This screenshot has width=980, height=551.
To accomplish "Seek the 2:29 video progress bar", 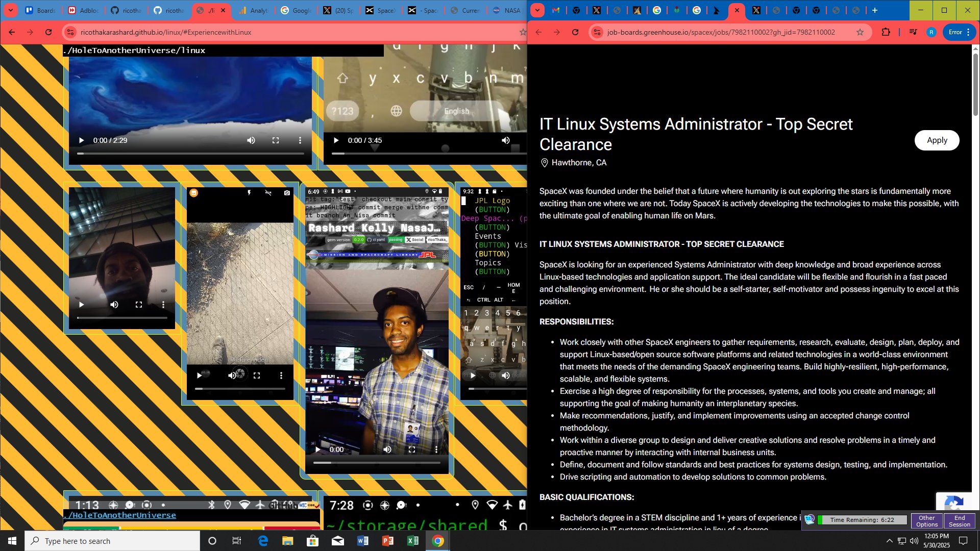I will (x=190, y=154).
